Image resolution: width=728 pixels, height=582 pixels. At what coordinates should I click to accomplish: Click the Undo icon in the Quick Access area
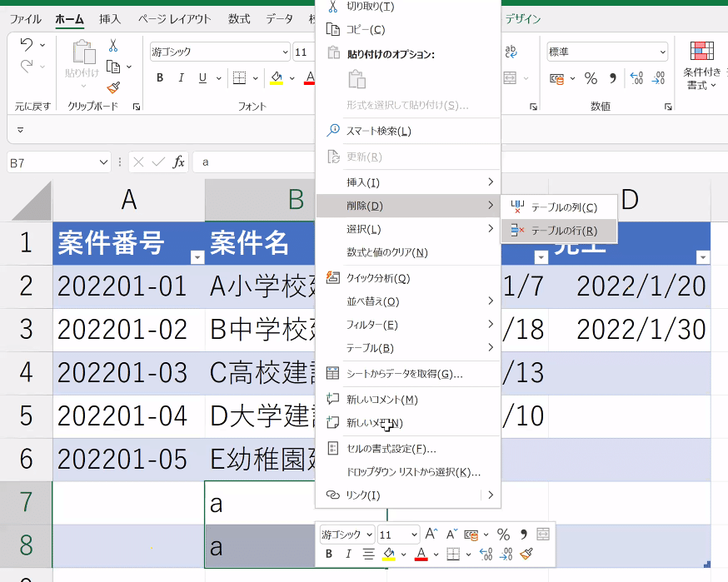coord(26,45)
